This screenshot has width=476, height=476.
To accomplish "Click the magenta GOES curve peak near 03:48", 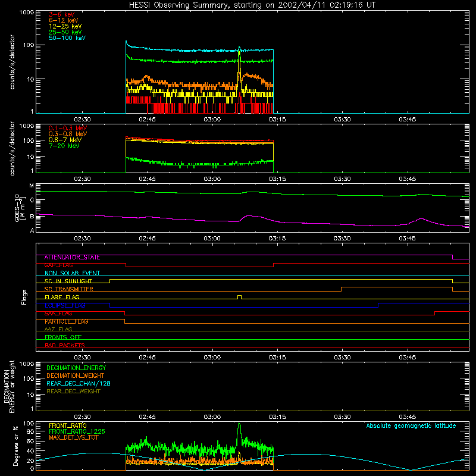I will coord(421,219).
